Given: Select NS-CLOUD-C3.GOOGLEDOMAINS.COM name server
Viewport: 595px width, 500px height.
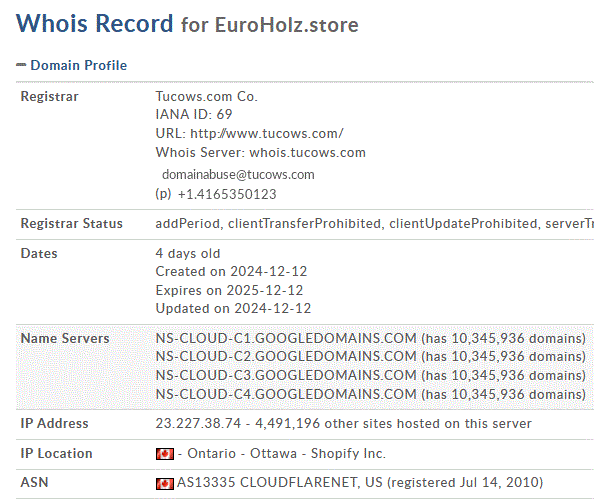Looking at the screenshot, I should coord(286,375).
